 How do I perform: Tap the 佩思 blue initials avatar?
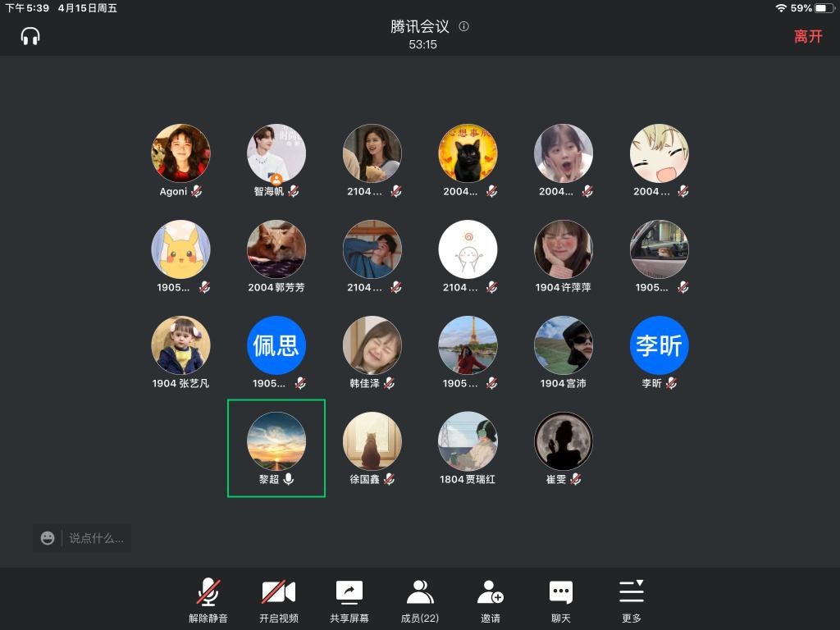click(276, 345)
